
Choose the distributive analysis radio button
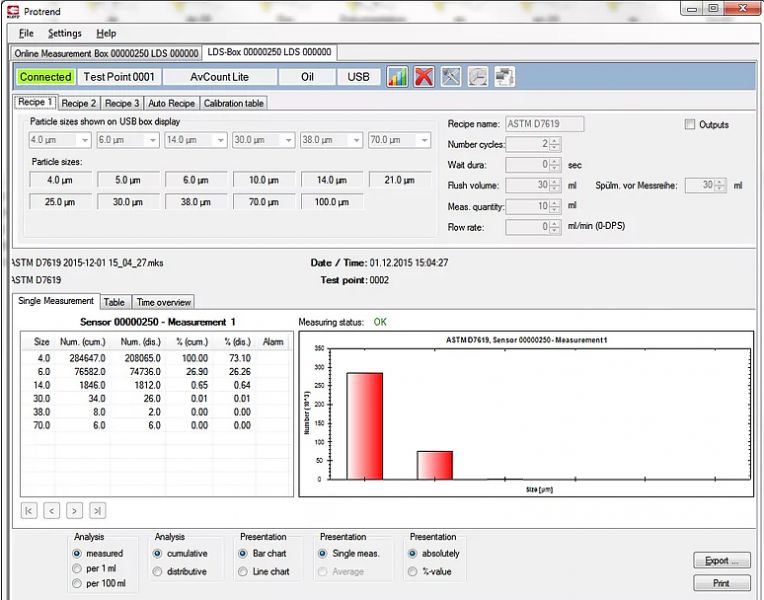[157, 572]
